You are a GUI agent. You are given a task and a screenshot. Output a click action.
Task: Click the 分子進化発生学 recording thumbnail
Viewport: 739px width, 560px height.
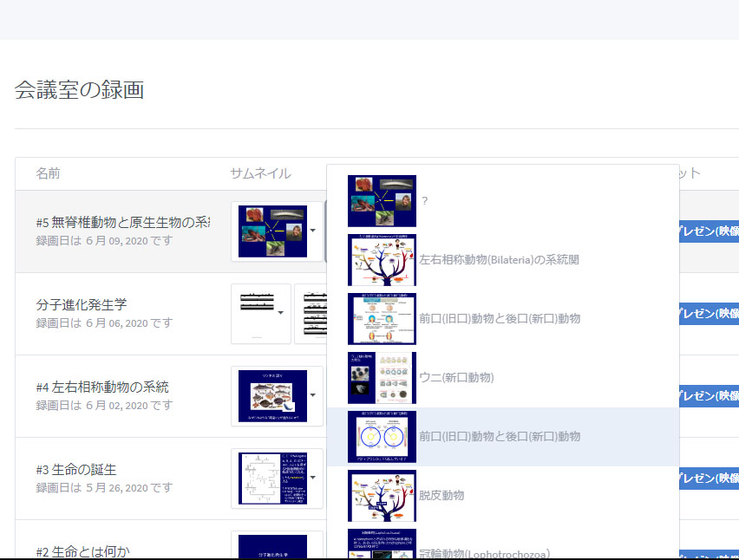tap(260, 314)
